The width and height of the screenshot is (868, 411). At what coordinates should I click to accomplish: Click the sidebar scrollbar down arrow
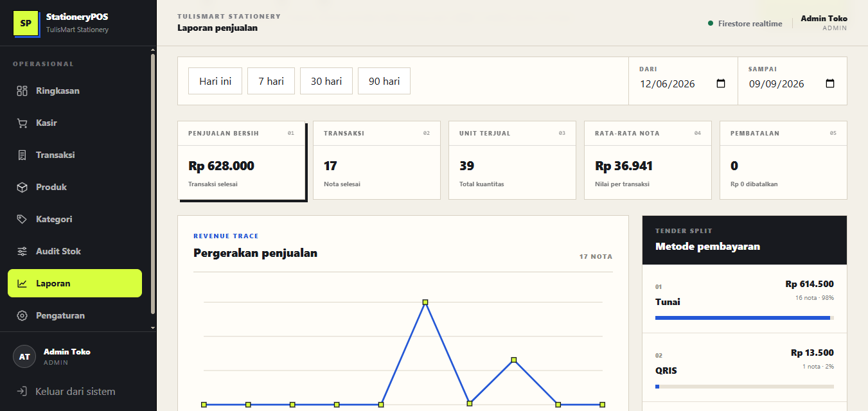coord(152,328)
